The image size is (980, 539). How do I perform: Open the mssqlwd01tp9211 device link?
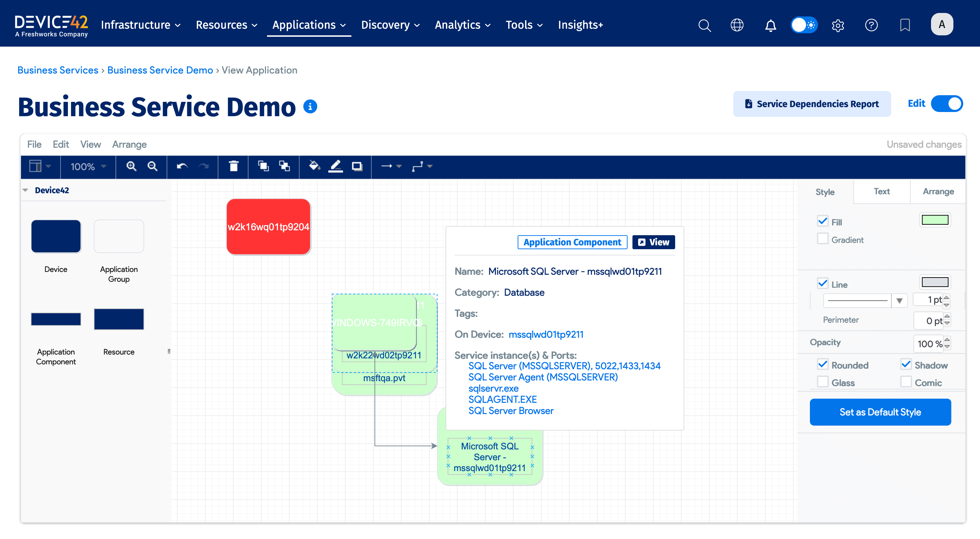[546, 334]
